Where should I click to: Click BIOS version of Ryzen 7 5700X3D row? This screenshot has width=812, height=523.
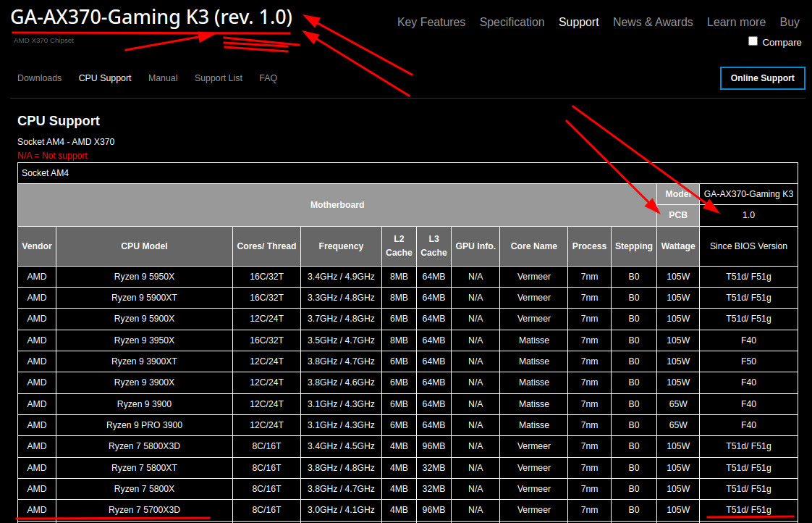(x=748, y=510)
